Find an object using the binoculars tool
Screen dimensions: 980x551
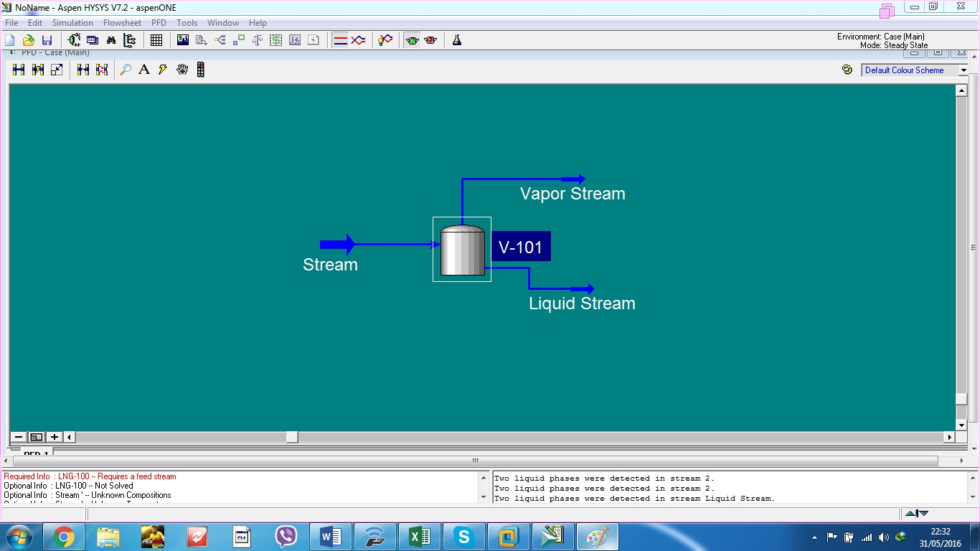[110, 39]
